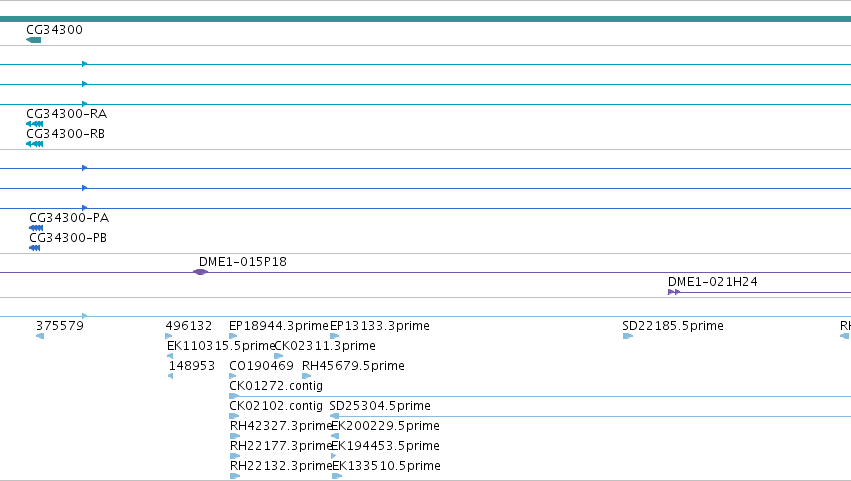Image resolution: width=851 pixels, height=481 pixels.
Task: Select the arrow glyph under CK02102.contig
Action: (x=234, y=416)
